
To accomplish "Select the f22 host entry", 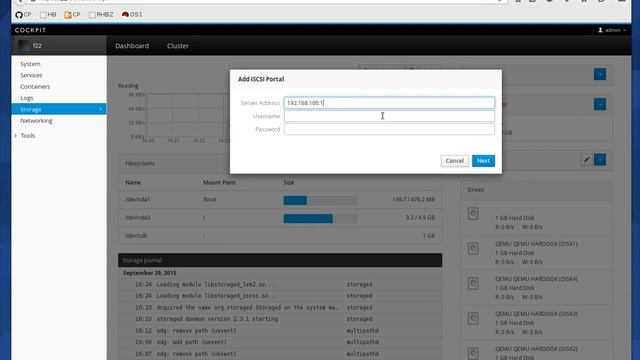I will coord(59,45).
